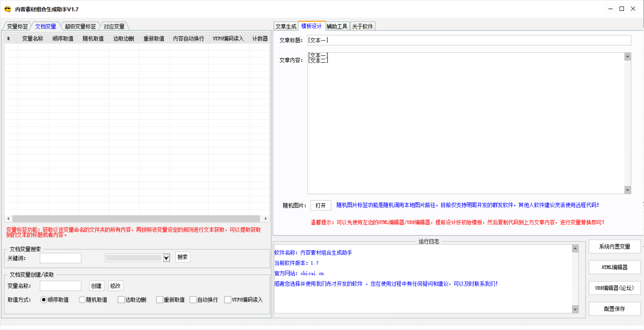
Task: Focus the 关键词 search input field
Action: tap(61, 258)
